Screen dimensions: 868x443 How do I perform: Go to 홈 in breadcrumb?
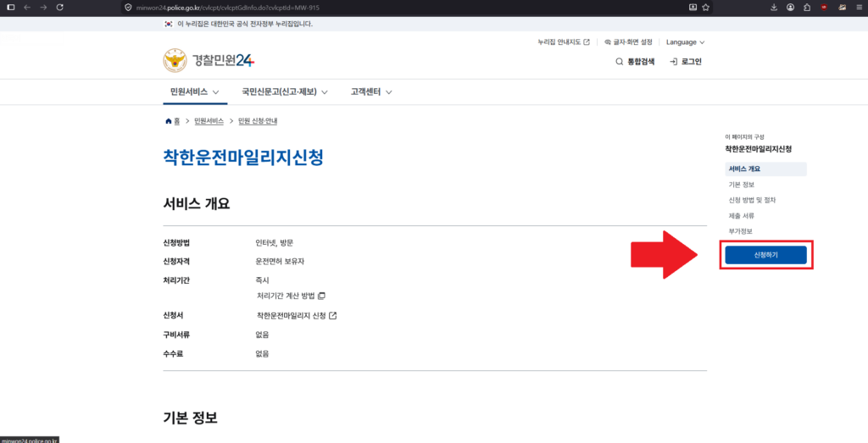[176, 121]
